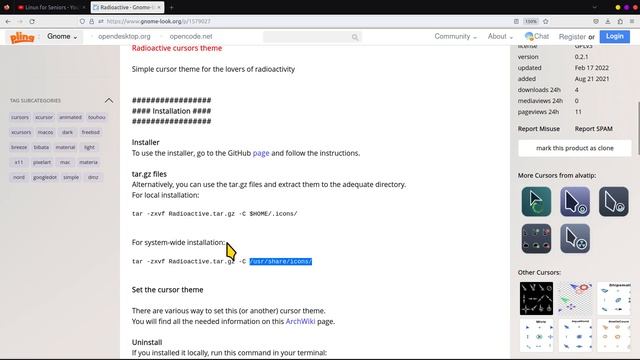640x360 pixels.
Task: Open the multi-cursor grid thumbnail from alvatip
Action: pos(536,238)
